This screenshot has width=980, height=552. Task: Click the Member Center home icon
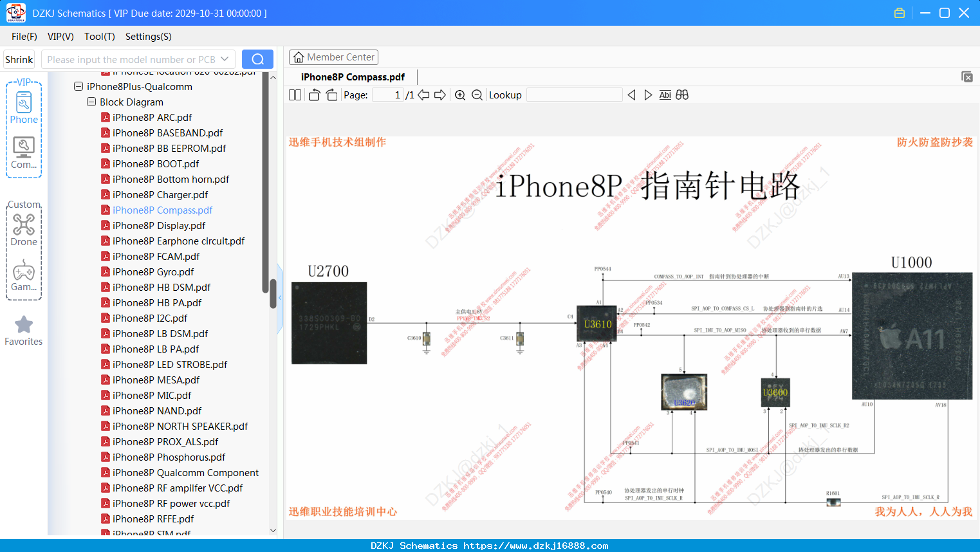299,57
